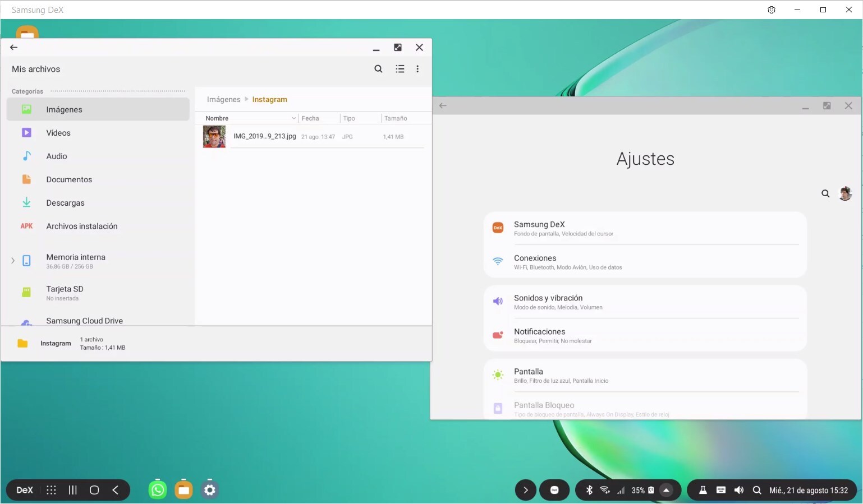Sort files by Fecha column
The height and width of the screenshot is (504, 863).
coord(319,118)
